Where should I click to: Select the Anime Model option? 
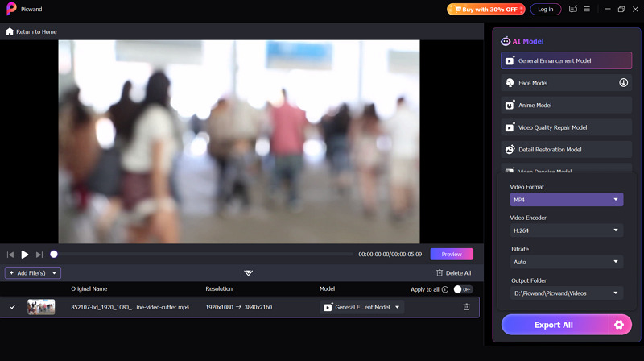coord(566,105)
